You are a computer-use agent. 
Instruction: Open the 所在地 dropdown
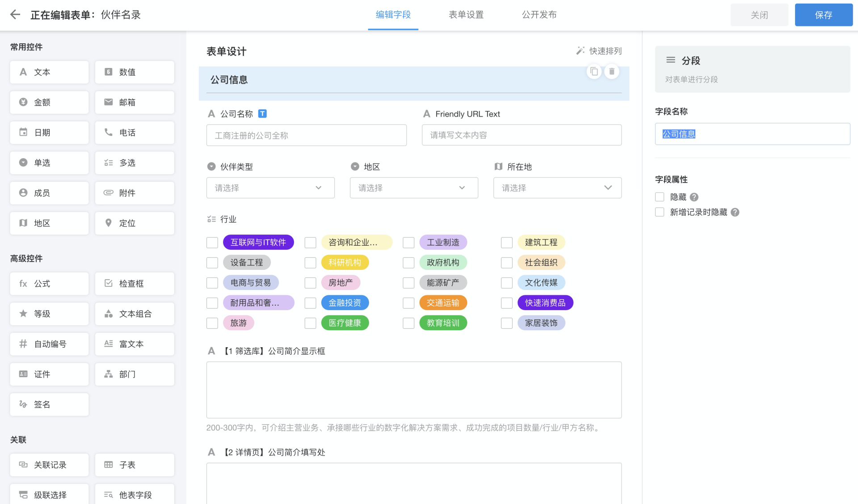[x=557, y=188]
